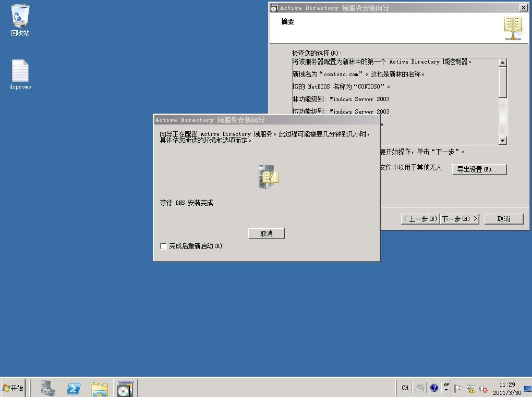The height and width of the screenshot is (397, 532).
Task: Click the Back button in the wizard
Action: [420, 219]
